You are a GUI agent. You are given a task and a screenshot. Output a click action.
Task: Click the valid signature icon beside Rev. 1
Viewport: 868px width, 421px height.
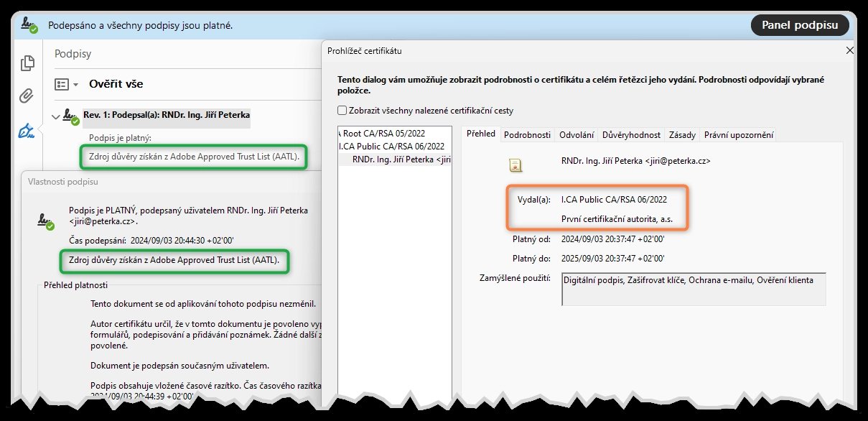(70, 116)
